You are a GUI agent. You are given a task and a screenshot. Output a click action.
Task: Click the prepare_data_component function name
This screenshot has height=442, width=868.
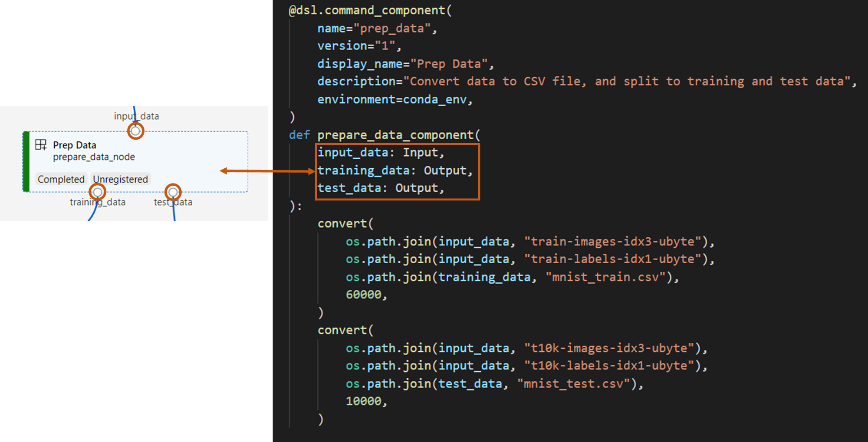click(x=396, y=135)
